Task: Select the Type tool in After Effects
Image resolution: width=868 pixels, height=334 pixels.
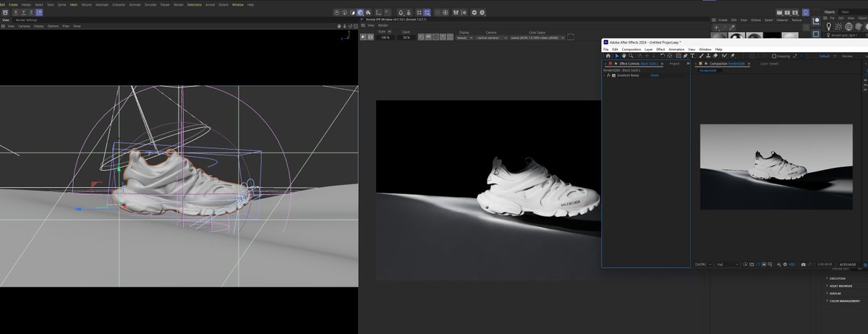Action: click(692, 56)
